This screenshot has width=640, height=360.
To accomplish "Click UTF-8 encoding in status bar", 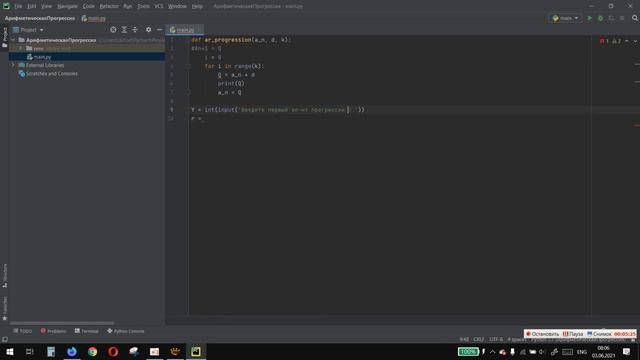I will [x=496, y=339].
